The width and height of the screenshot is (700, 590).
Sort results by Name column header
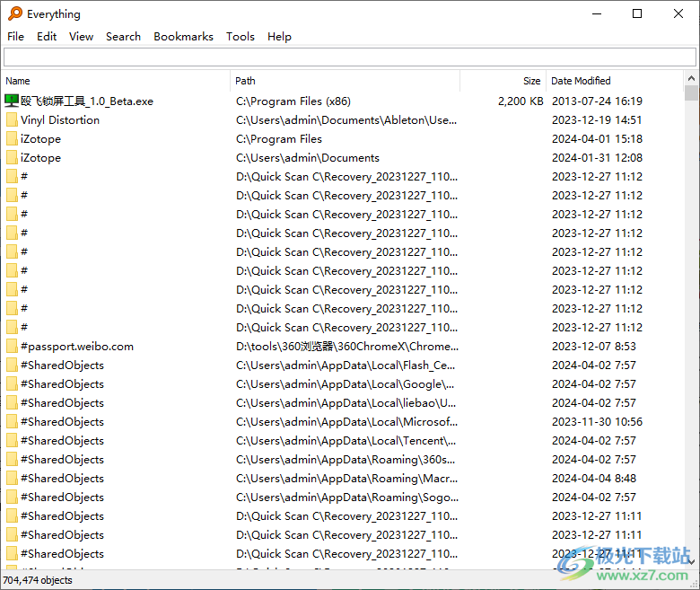[115, 81]
